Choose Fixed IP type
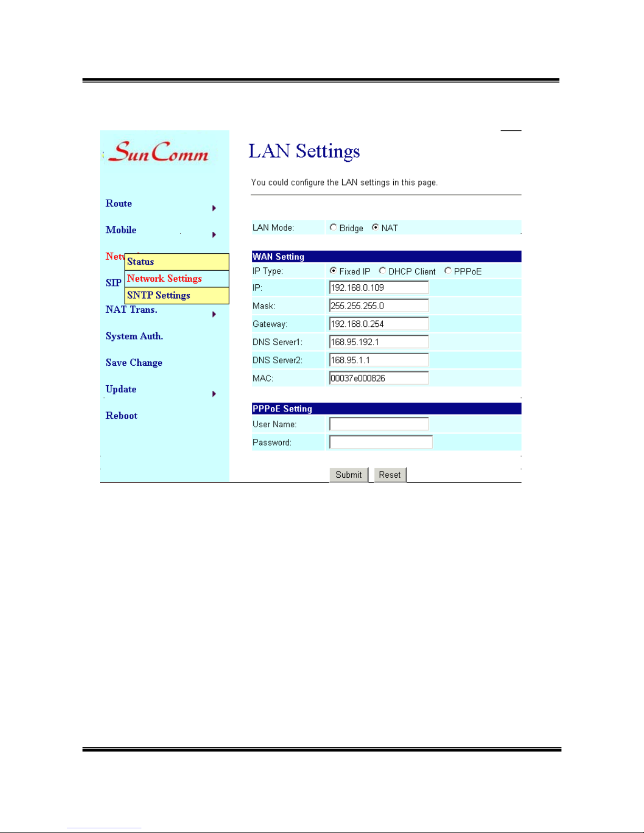This screenshot has height=833, width=644. pos(333,271)
